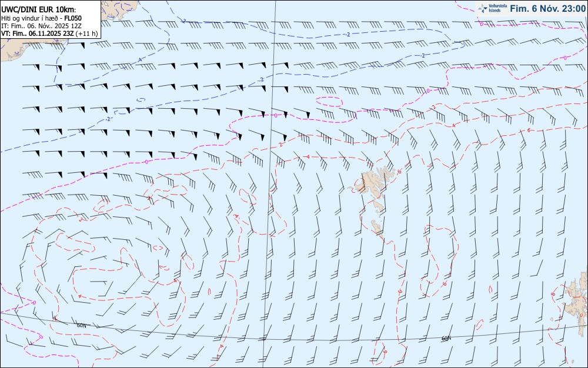Click the 'VT: Fim.. 06.11.2025 23Z (+11 h)' line
The width and height of the screenshot is (588, 368).
49,34
